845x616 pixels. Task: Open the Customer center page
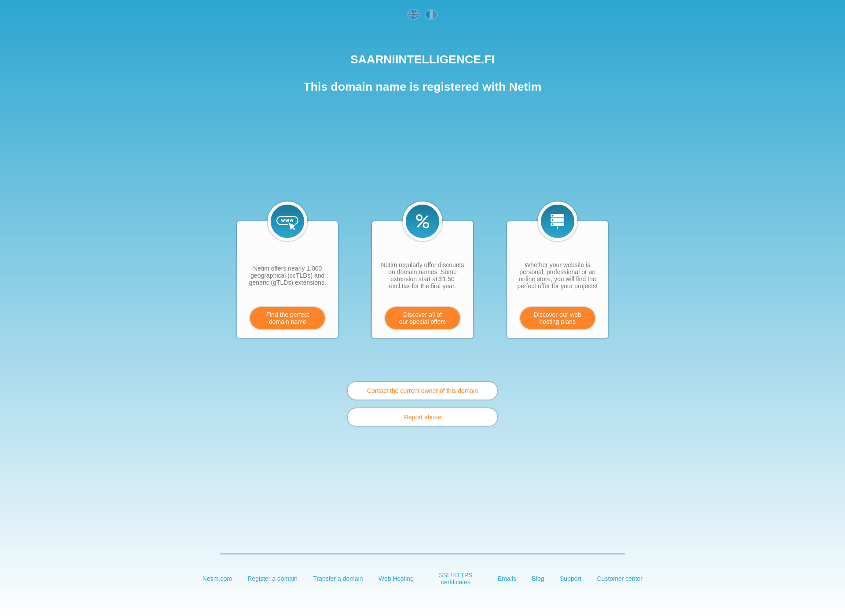(x=619, y=579)
